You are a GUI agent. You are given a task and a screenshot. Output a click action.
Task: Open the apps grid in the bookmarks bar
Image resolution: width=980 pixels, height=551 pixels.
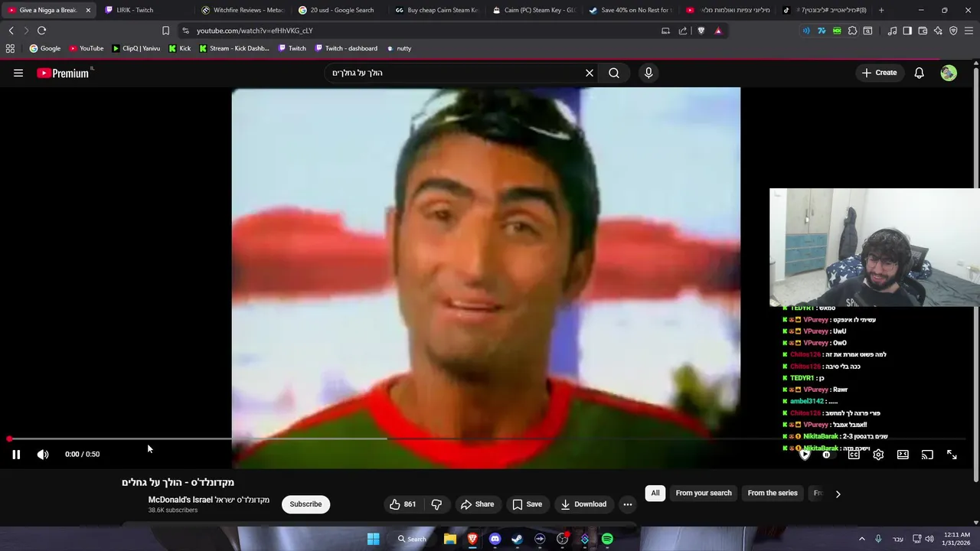(x=10, y=48)
